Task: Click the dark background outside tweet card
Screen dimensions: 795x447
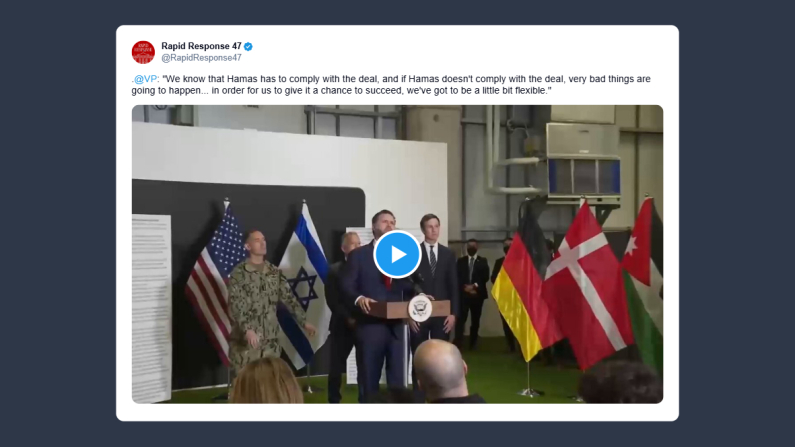Action: click(x=58, y=223)
